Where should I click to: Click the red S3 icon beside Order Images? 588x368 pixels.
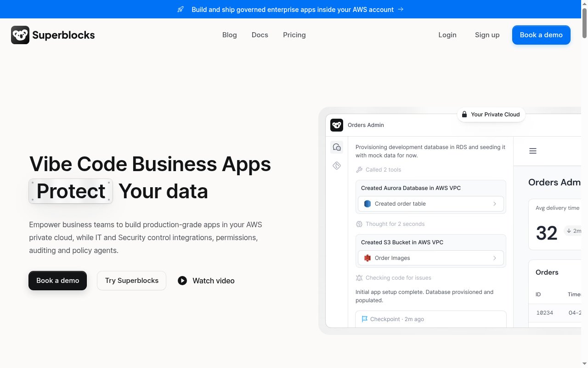click(367, 258)
